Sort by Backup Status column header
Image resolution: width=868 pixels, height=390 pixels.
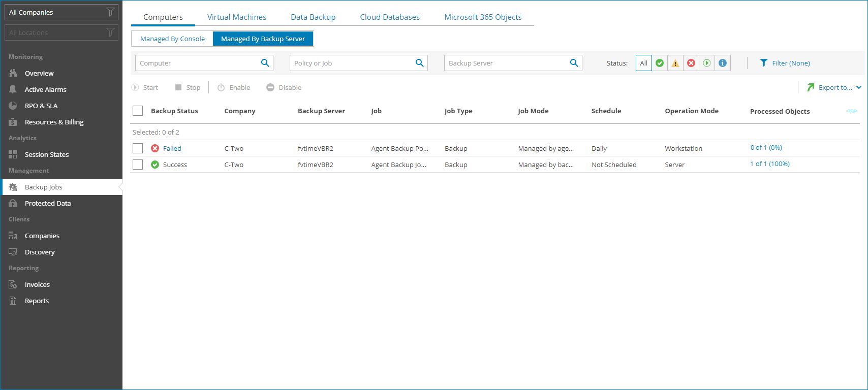coord(174,111)
